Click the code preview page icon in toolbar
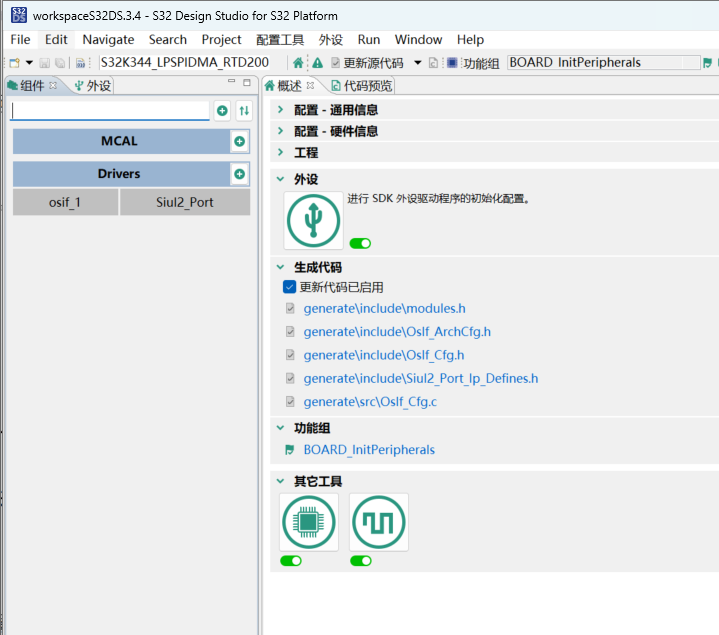The image size is (719, 635). pos(433,63)
